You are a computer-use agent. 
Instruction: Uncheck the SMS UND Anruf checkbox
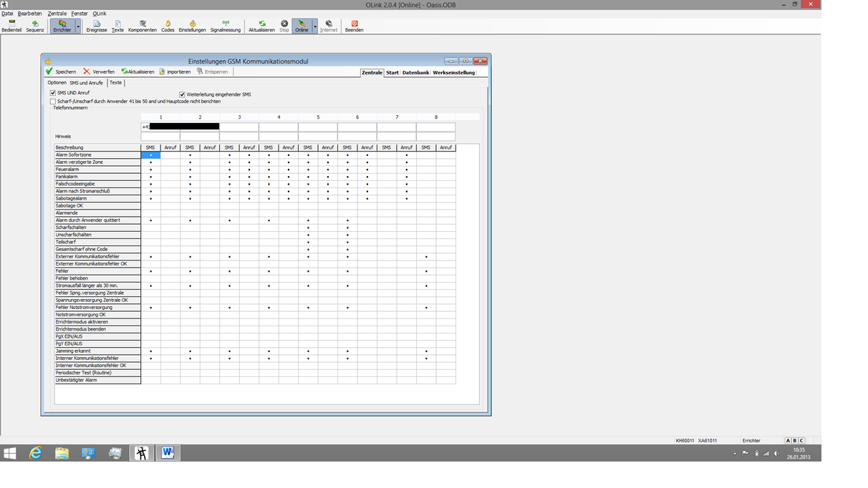[53, 93]
